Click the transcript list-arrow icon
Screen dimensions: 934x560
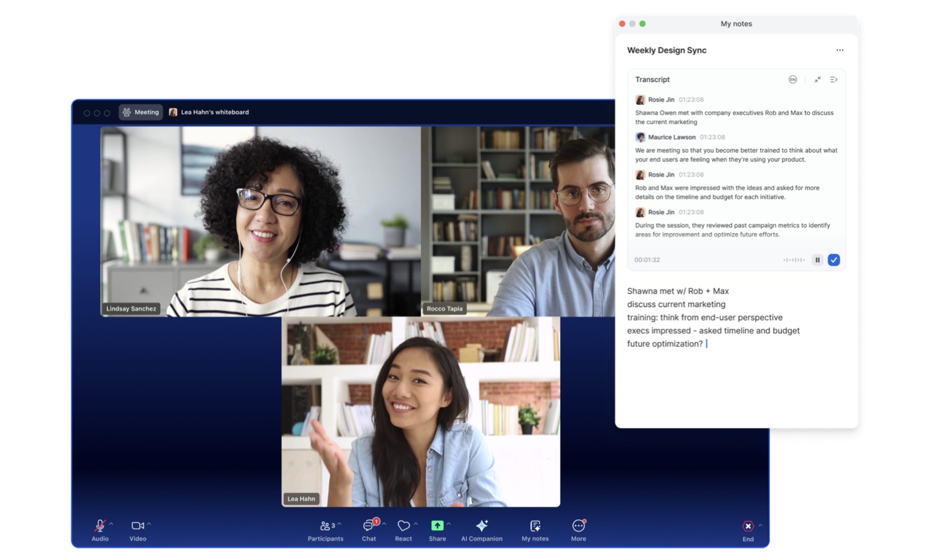(x=834, y=80)
